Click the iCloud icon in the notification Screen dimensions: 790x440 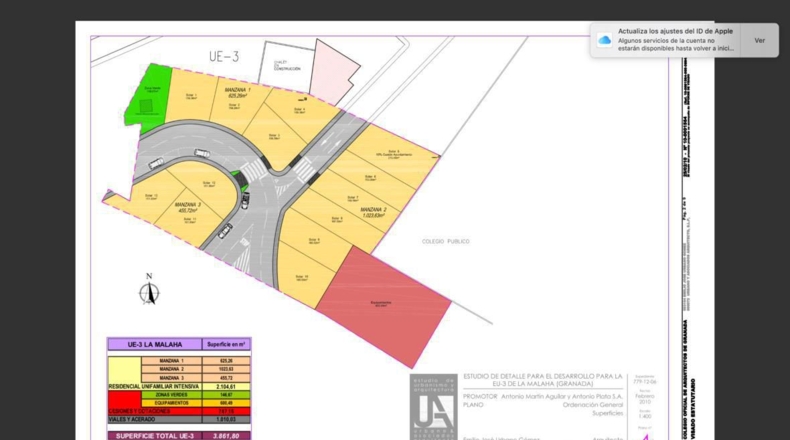(604, 40)
